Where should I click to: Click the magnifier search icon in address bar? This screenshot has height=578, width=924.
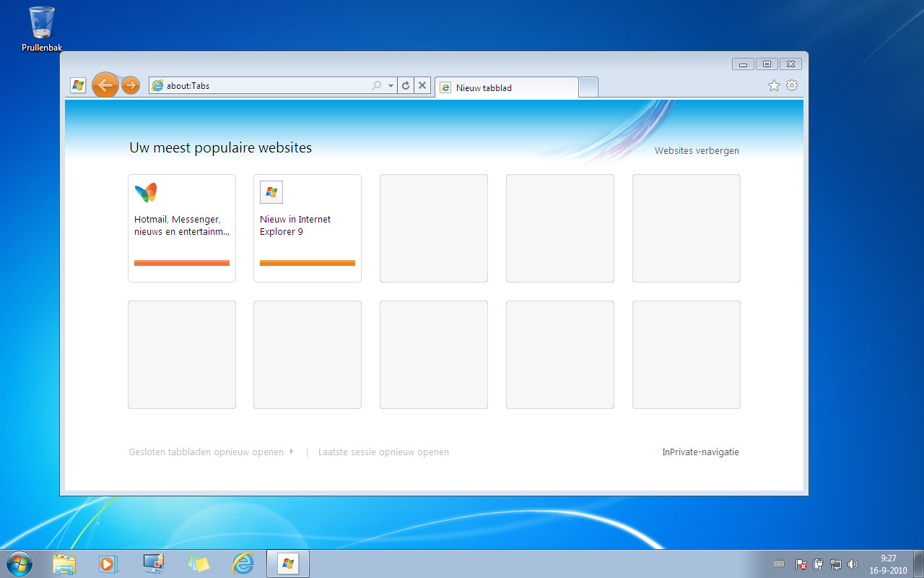tap(376, 85)
